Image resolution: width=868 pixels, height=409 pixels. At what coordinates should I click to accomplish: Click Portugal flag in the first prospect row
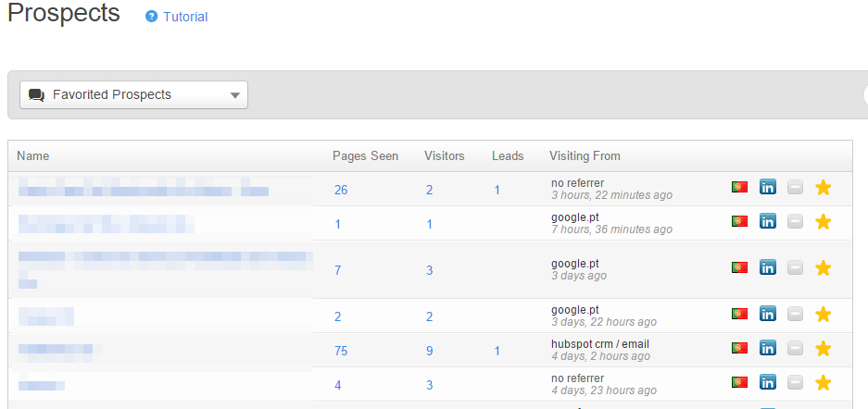click(x=739, y=188)
